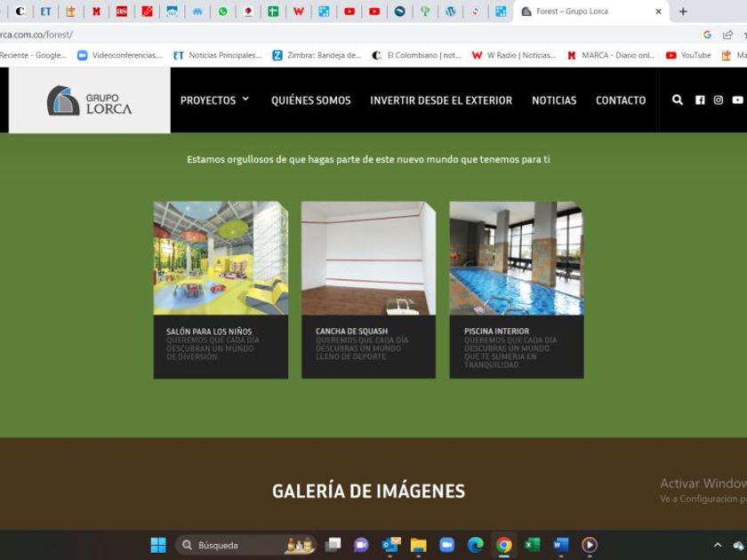Open Word from the taskbar
The image size is (747, 560).
pyautogui.click(x=561, y=545)
